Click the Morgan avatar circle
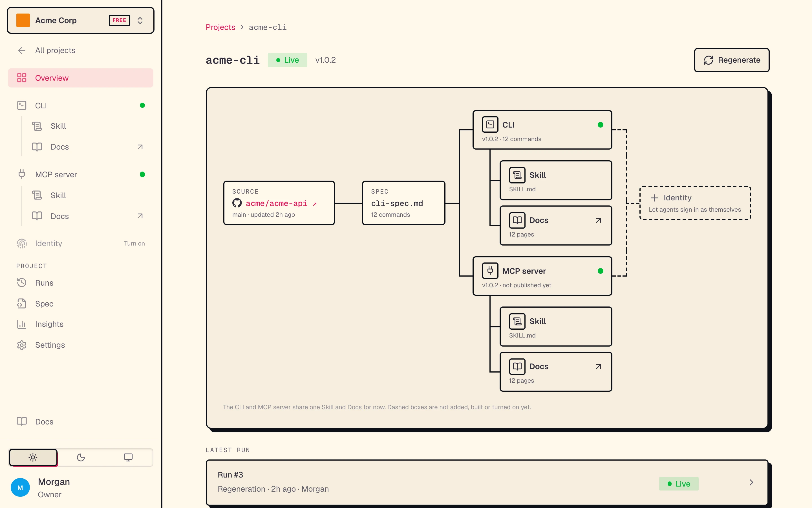The height and width of the screenshot is (508, 812). tap(20, 487)
